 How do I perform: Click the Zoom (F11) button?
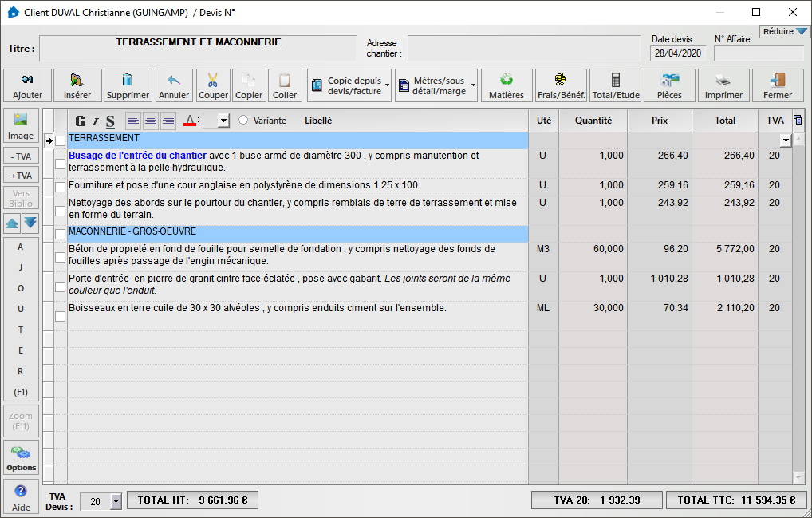tap(22, 421)
